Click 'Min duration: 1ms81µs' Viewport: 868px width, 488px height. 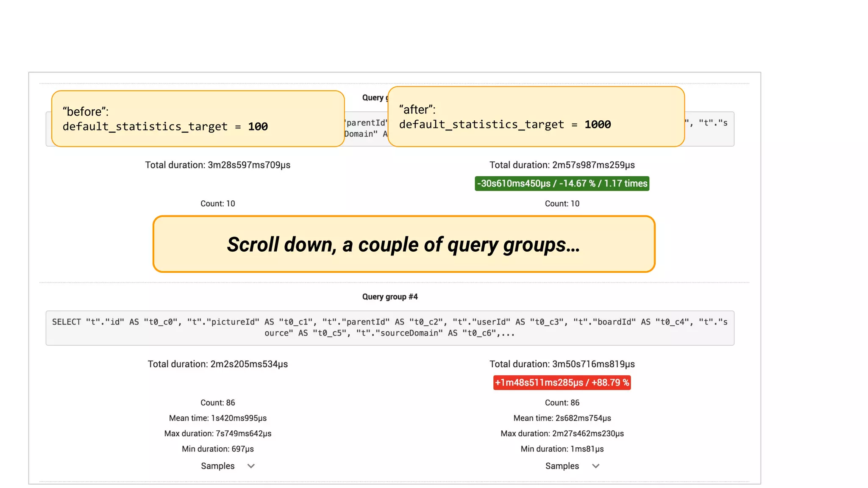pos(562,449)
